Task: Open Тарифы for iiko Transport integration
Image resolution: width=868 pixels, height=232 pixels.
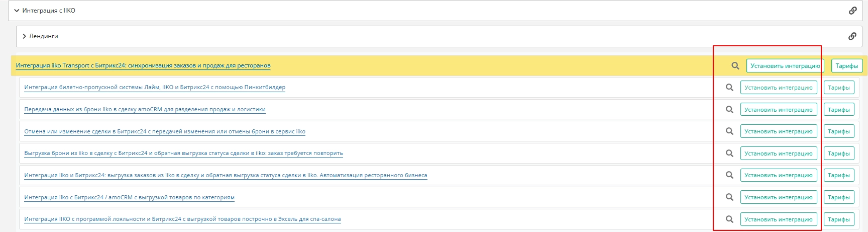Action: pyautogui.click(x=846, y=66)
